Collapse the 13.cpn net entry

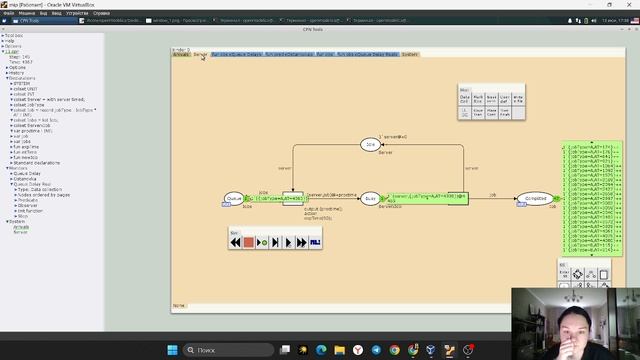[2, 51]
